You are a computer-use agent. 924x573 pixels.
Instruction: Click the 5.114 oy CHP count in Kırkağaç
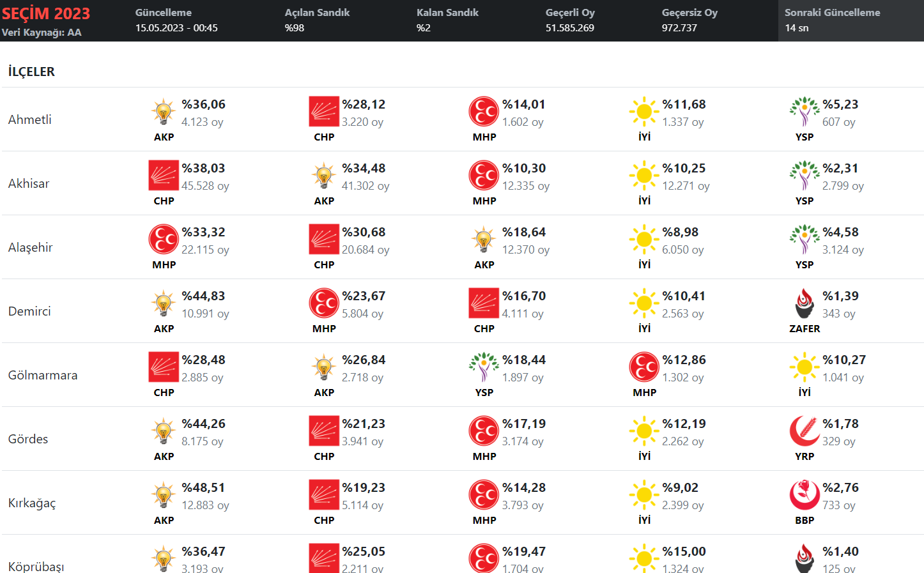[362, 505]
